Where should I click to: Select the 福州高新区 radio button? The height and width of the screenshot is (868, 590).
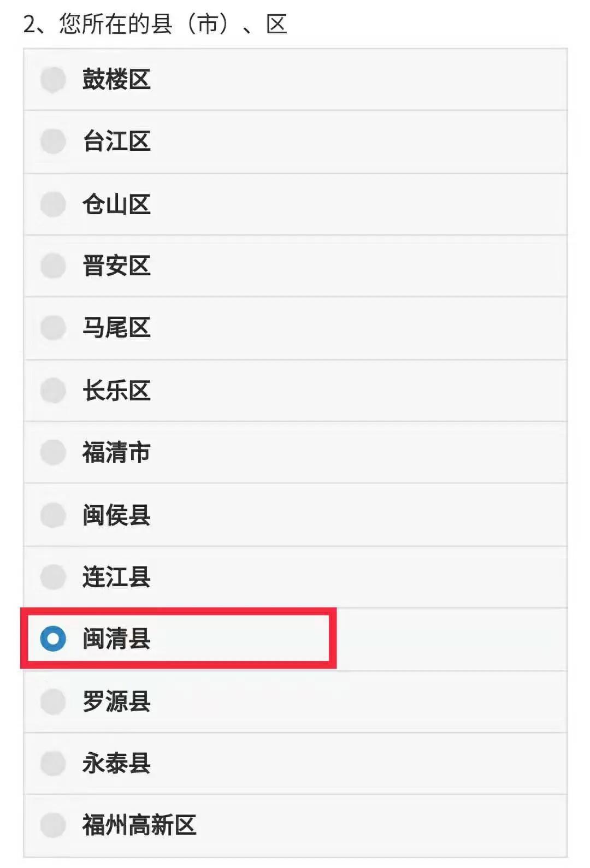pos(52,825)
